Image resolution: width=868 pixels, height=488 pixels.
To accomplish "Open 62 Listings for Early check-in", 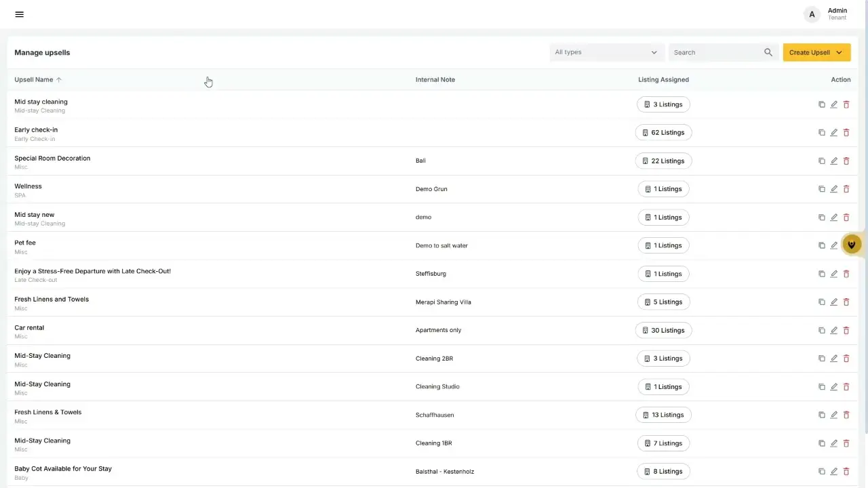I will 663,133.
